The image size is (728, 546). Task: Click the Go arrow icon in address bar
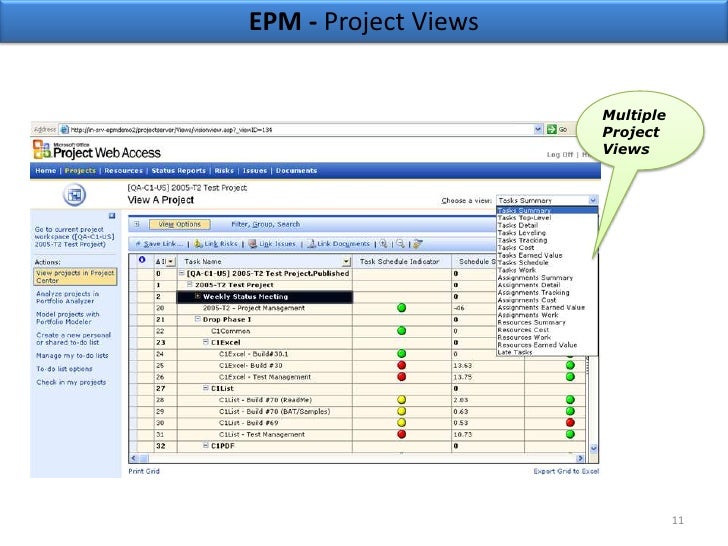tap(551, 130)
